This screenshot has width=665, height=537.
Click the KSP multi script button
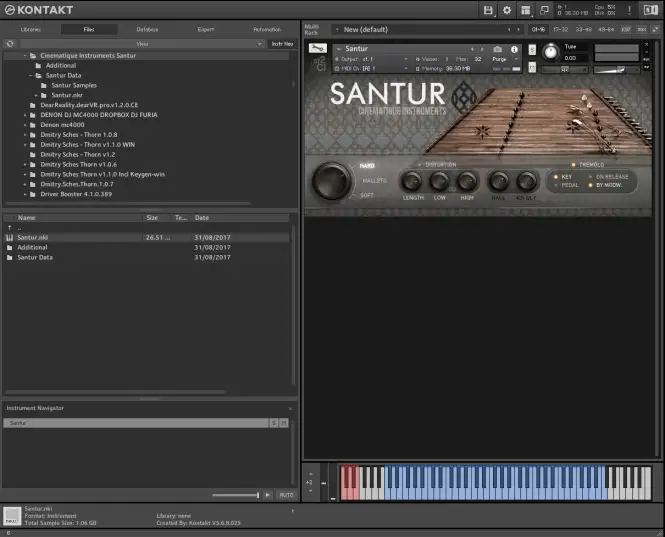coord(626,29)
